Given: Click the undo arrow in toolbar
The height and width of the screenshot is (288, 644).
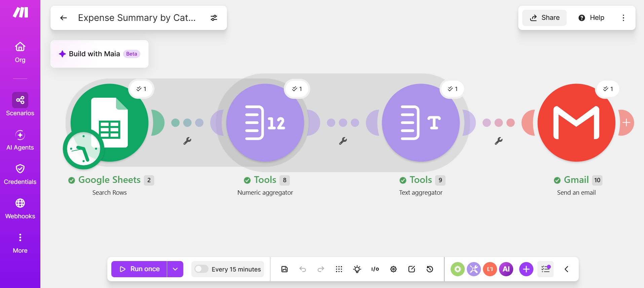Looking at the screenshot, I should pyautogui.click(x=303, y=269).
